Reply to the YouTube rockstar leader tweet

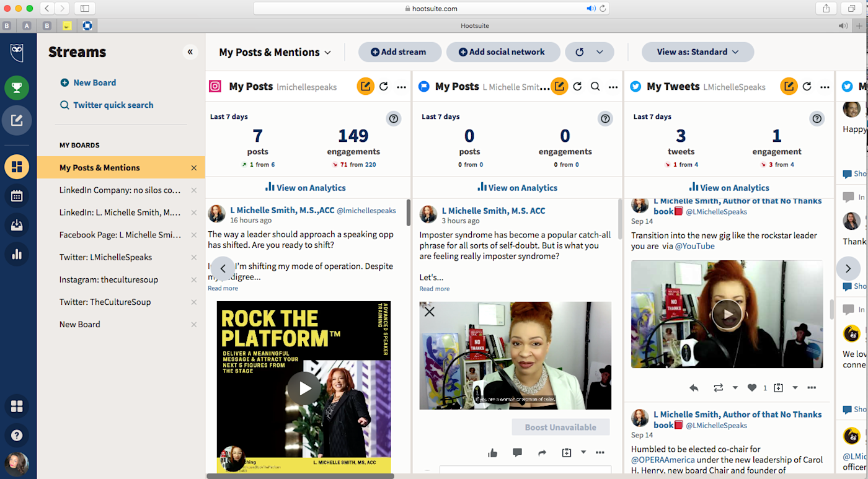tap(694, 388)
